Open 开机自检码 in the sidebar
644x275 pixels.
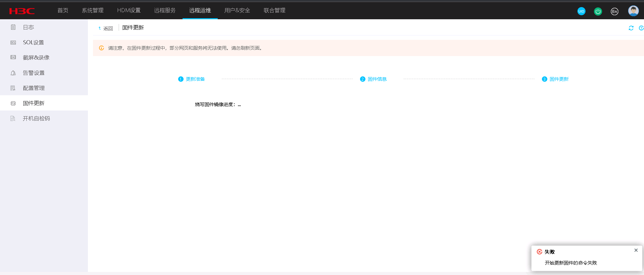tap(44, 118)
